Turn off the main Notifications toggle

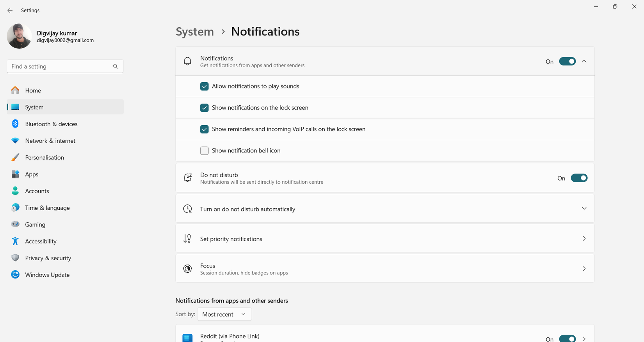[x=567, y=62]
